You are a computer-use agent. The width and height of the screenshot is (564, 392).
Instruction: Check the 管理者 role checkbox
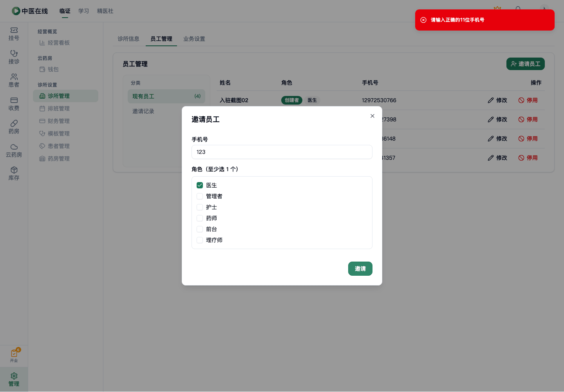200,196
